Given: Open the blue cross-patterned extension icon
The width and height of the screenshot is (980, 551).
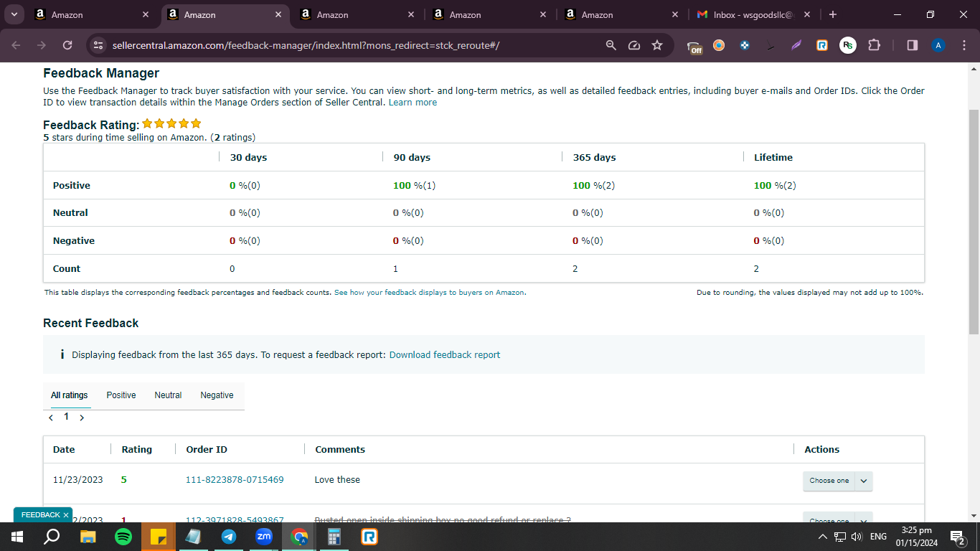Looking at the screenshot, I should (x=745, y=45).
